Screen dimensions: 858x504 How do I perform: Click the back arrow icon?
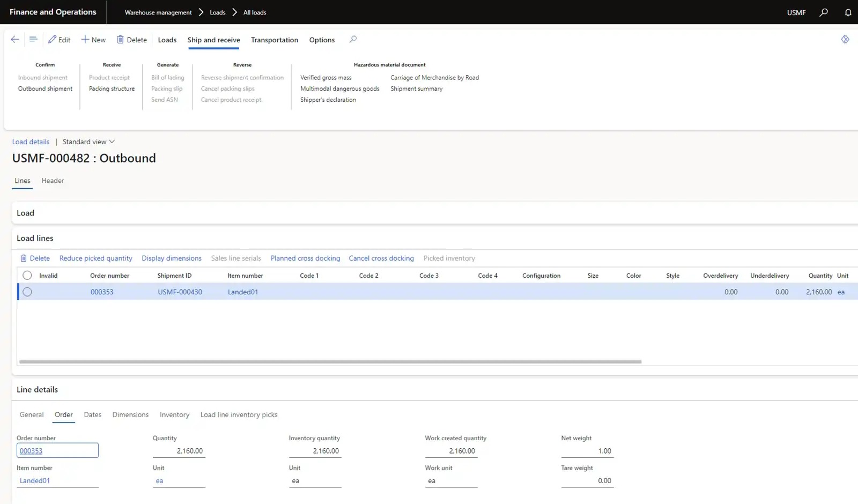coord(15,39)
